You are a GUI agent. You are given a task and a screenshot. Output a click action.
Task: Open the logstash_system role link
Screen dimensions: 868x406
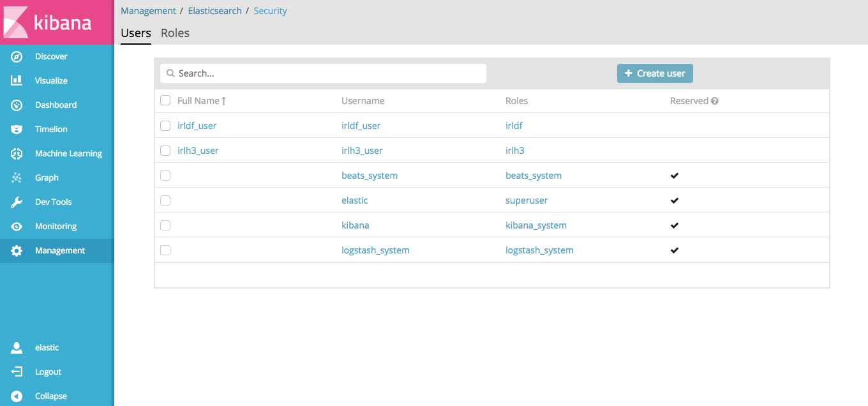coord(539,250)
